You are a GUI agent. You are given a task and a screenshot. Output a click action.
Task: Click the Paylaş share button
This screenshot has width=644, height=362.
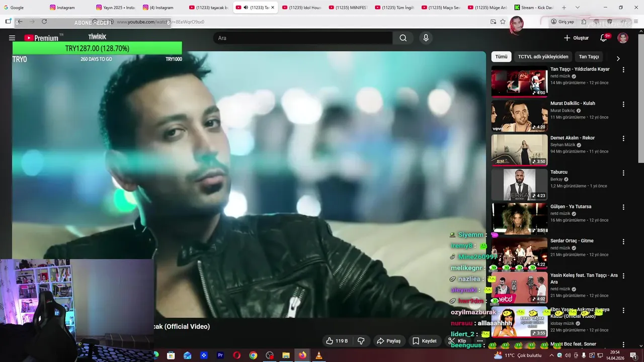pyautogui.click(x=388, y=341)
